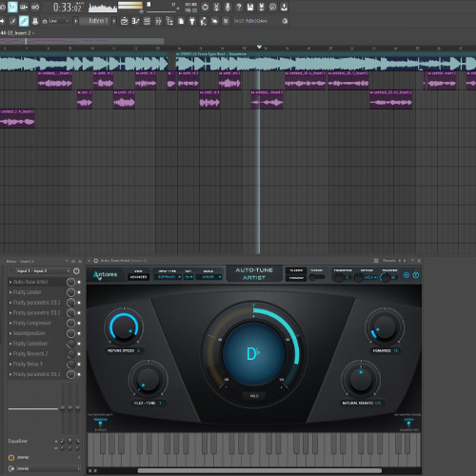Open the Line snap mode dropdown
The height and width of the screenshot is (476, 476).
pos(58,21)
